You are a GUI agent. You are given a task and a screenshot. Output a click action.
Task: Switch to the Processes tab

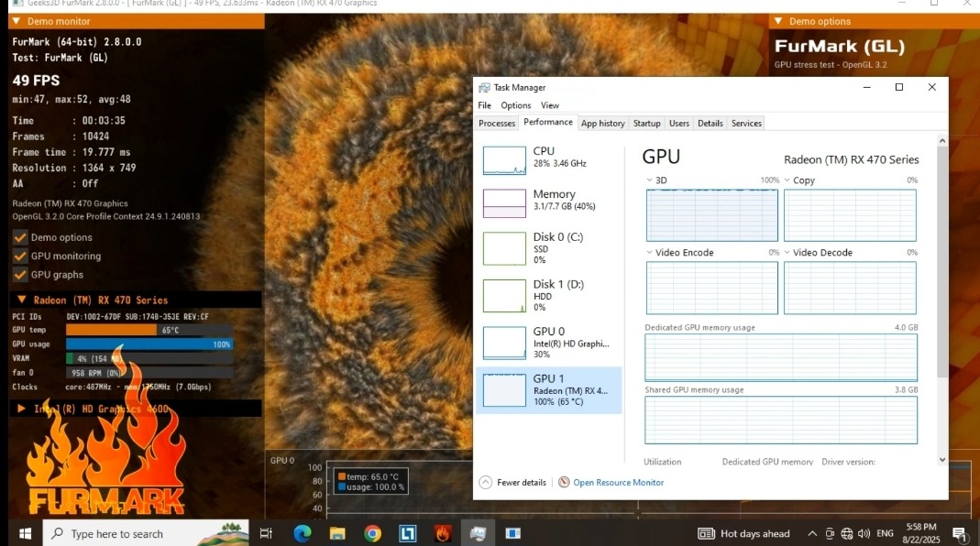coord(497,123)
